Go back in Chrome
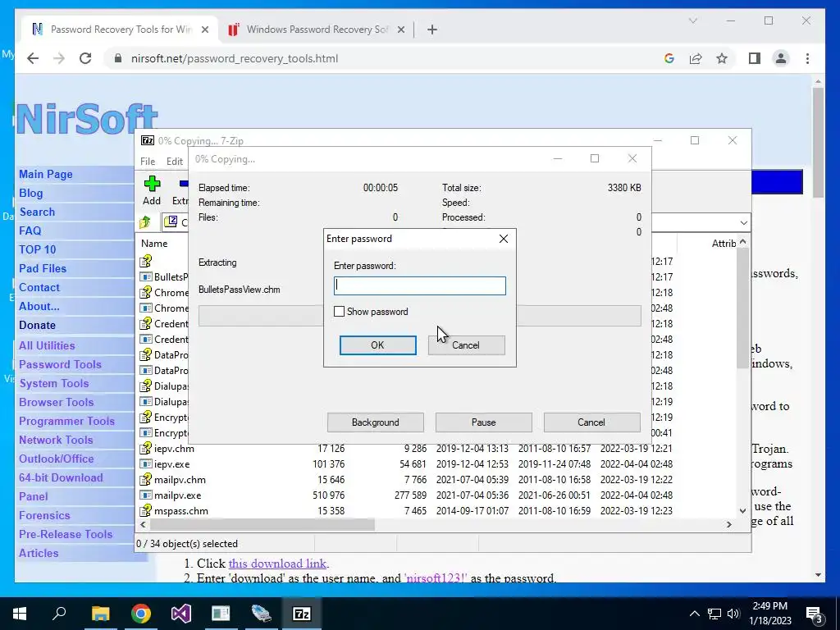 tap(33, 58)
